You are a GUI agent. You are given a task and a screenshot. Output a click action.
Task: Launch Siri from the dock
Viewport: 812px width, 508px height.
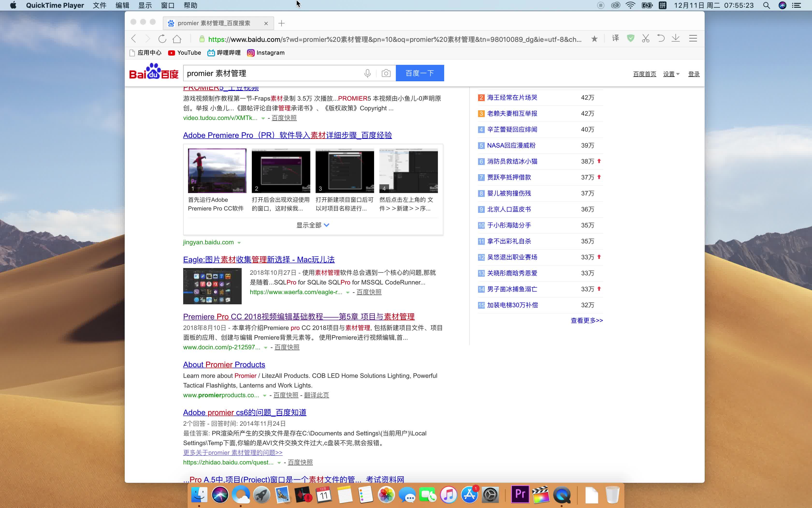(x=220, y=494)
